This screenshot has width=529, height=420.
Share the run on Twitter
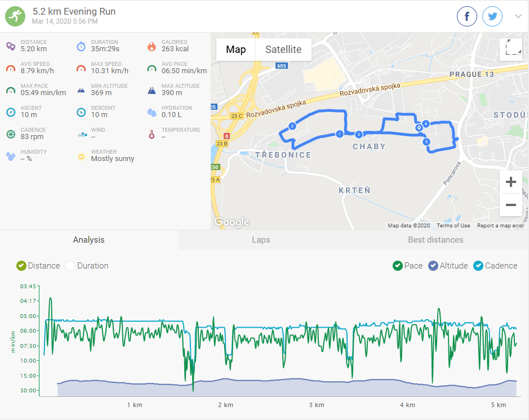click(492, 17)
